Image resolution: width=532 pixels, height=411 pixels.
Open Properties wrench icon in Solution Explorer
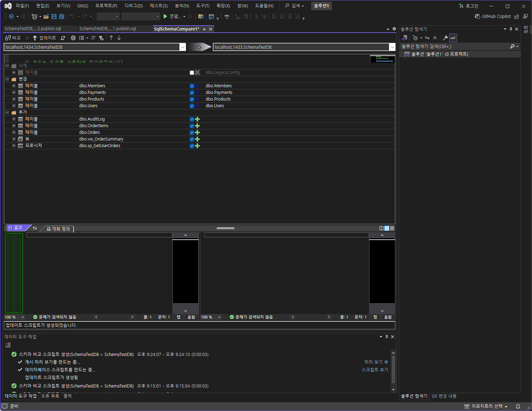[445, 38]
